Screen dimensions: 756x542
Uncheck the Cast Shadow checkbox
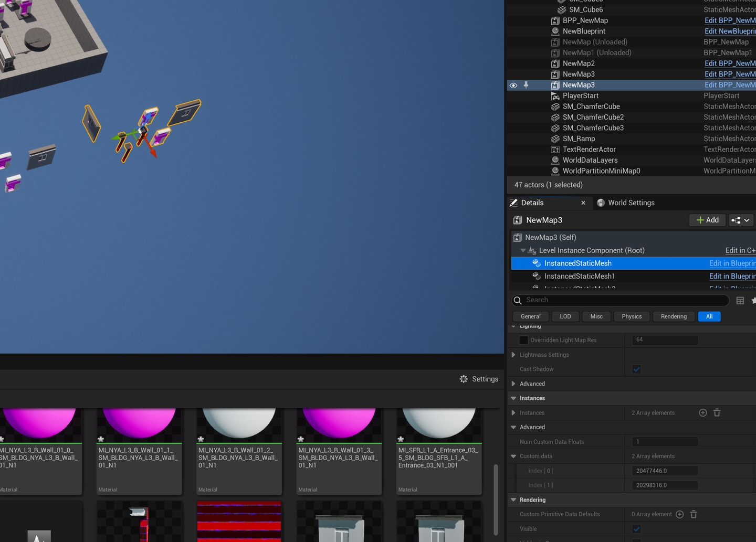636,369
